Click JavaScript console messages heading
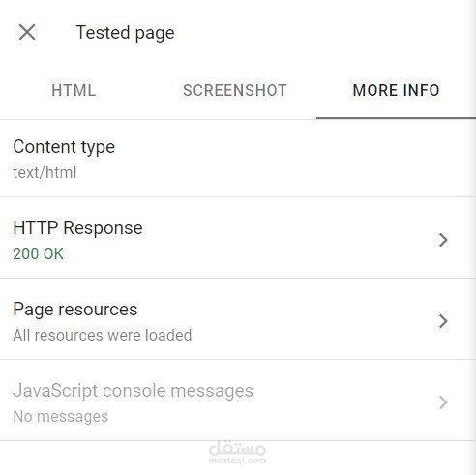 pos(133,391)
